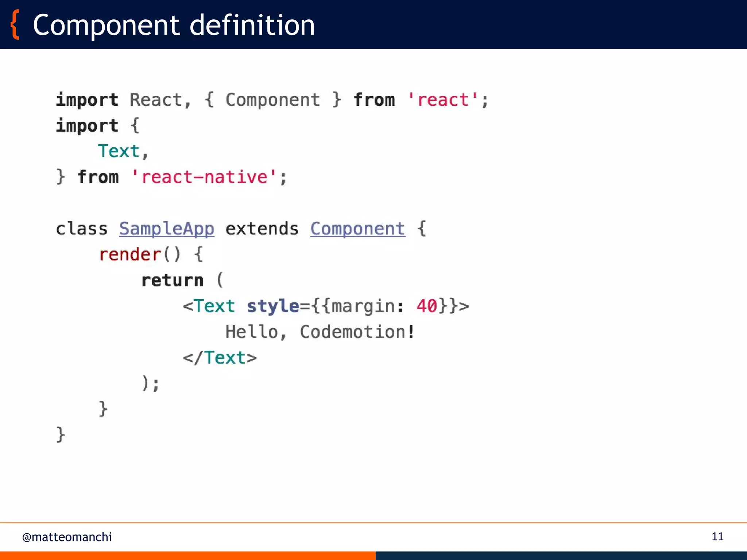Select the 'react' string literal

(443, 100)
